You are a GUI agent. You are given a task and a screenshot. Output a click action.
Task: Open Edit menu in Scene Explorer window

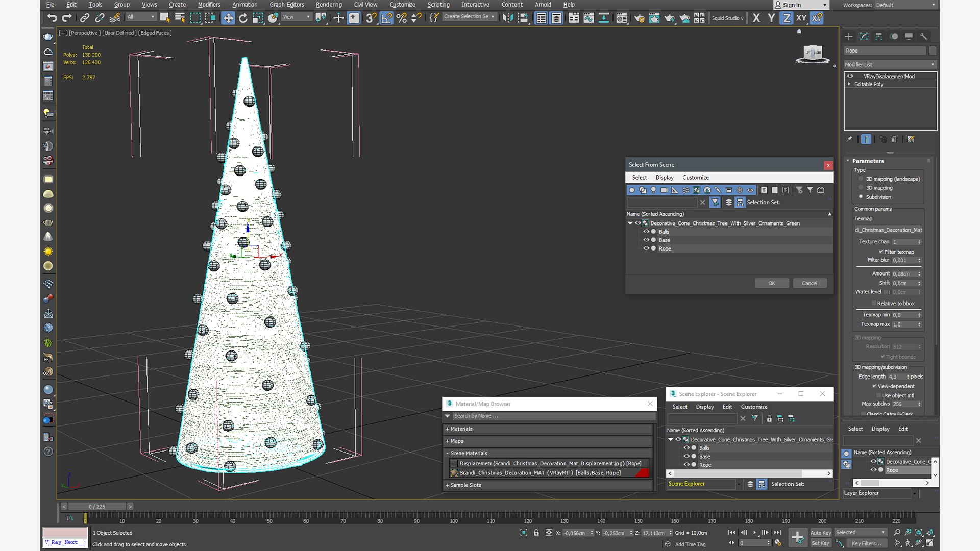(x=727, y=407)
